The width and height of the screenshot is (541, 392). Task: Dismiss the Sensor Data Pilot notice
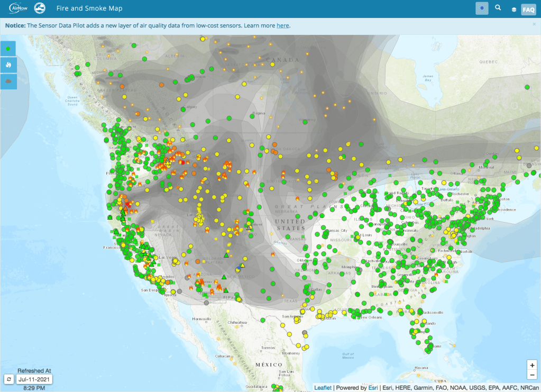point(534,24)
